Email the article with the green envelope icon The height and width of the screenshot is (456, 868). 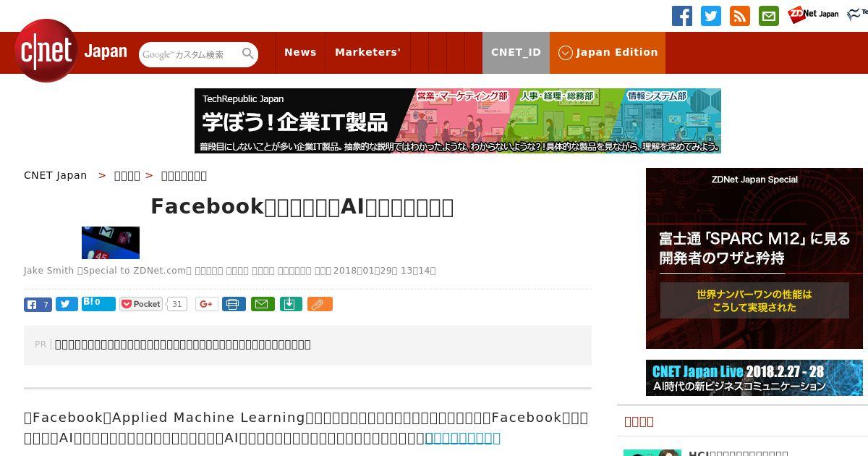pos(263,305)
